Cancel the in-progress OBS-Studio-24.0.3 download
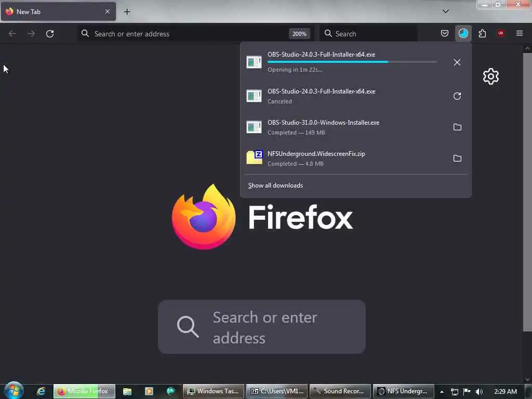This screenshot has width=532, height=399. coord(457,62)
